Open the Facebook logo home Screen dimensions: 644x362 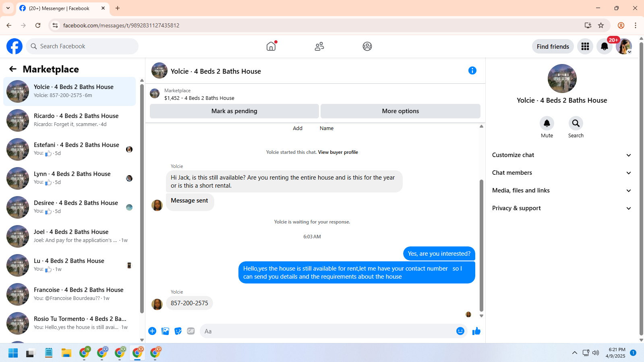coord(14,46)
